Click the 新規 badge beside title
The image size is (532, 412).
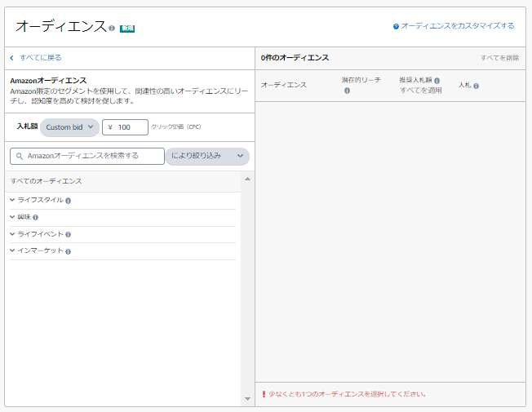127,29
